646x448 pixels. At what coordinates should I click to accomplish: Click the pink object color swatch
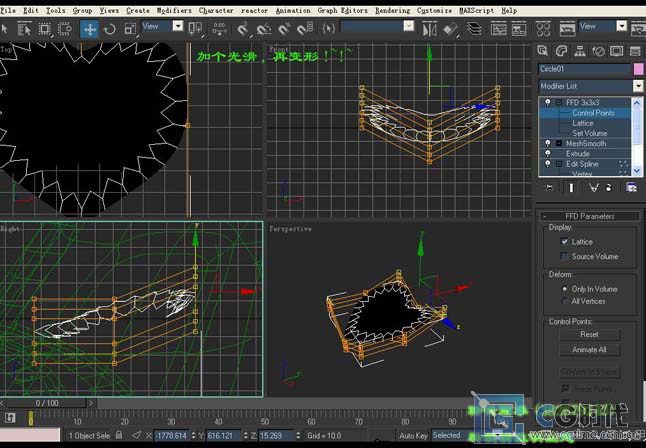point(638,69)
